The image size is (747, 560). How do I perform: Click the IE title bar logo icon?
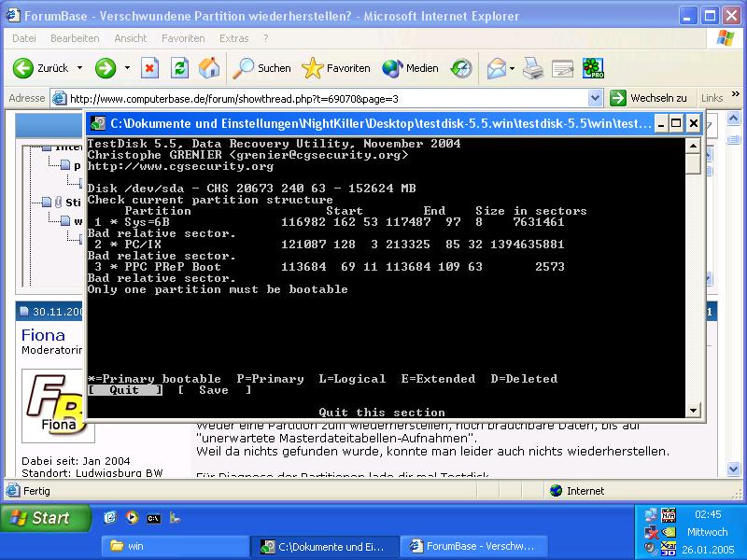coord(13,15)
